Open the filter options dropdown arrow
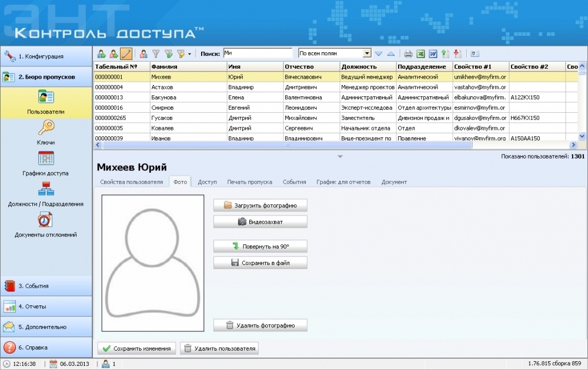The width and height of the screenshot is (588, 370). click(189, 54)
